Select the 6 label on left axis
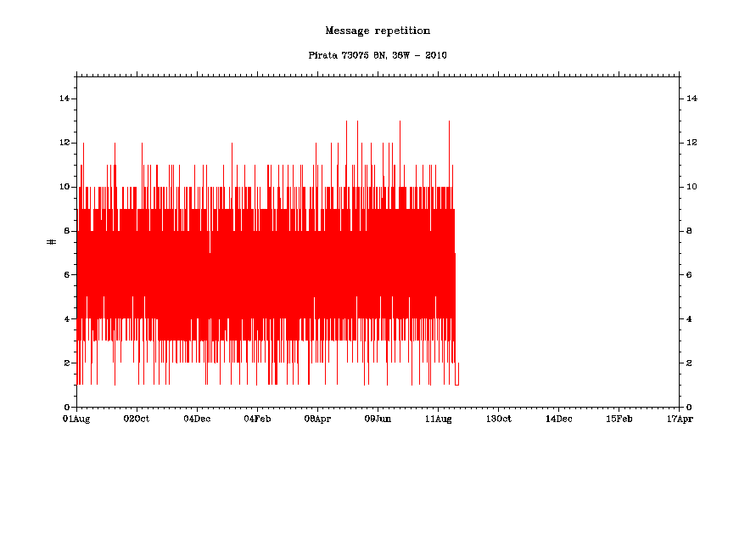 (65, 275)
